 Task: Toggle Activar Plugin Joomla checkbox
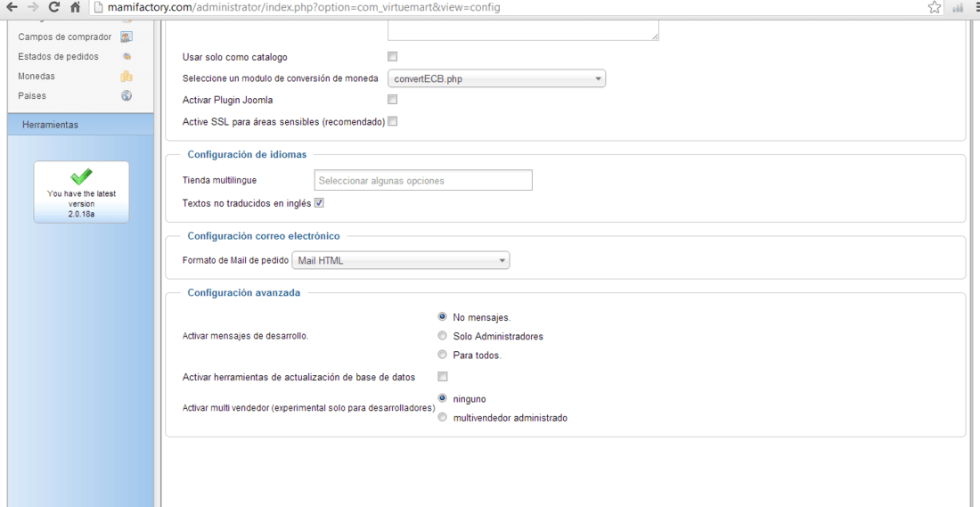click(x=393, y=100)
